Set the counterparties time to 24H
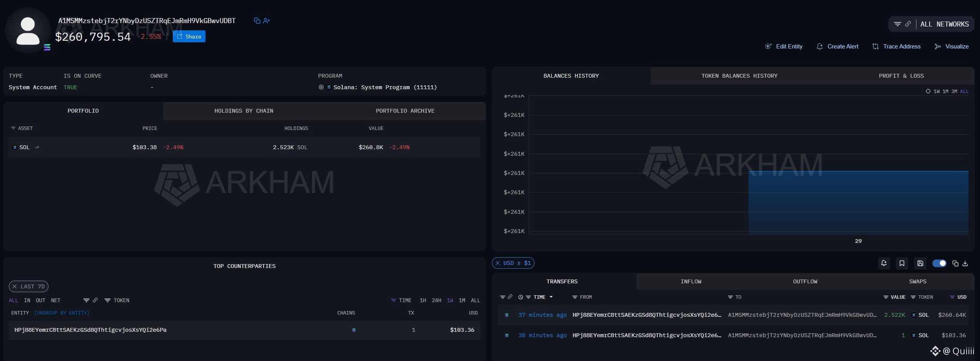The image size is (980, 361). (x=436, y=300)
